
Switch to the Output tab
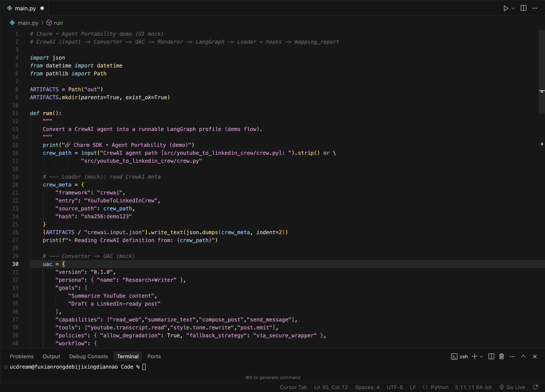(51, 356)
